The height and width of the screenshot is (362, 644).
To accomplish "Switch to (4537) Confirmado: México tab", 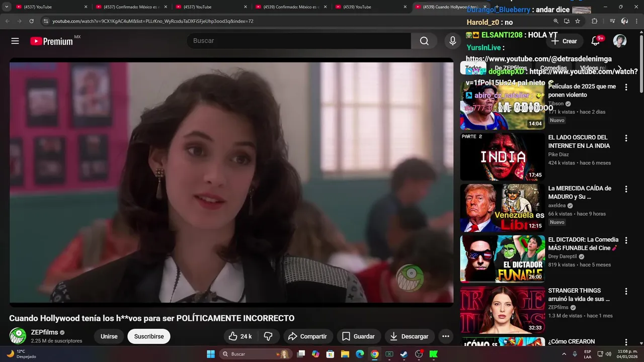I will coord(131,7).
